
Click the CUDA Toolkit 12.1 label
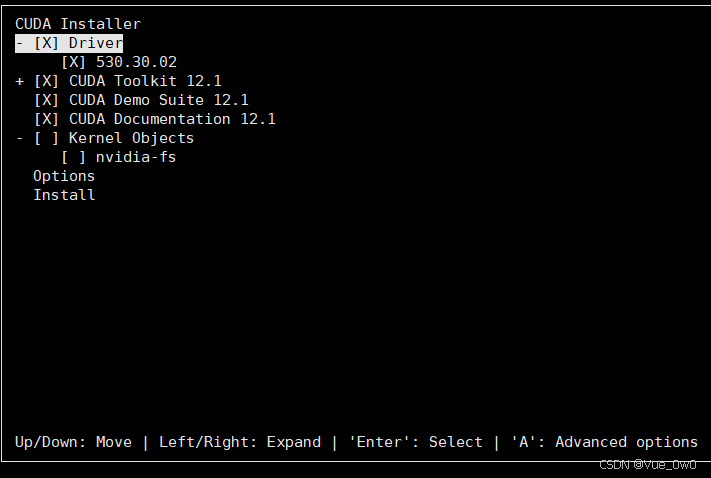(x=145, y=81)
